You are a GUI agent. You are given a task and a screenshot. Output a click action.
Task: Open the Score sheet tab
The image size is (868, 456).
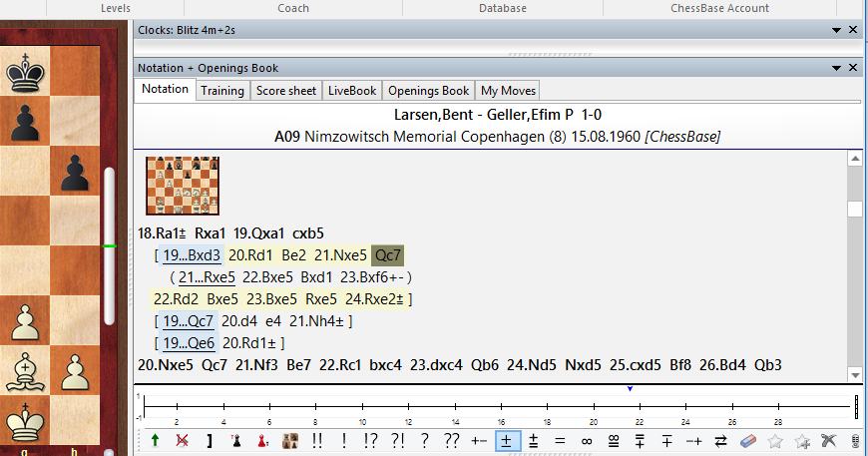[286, 90]
